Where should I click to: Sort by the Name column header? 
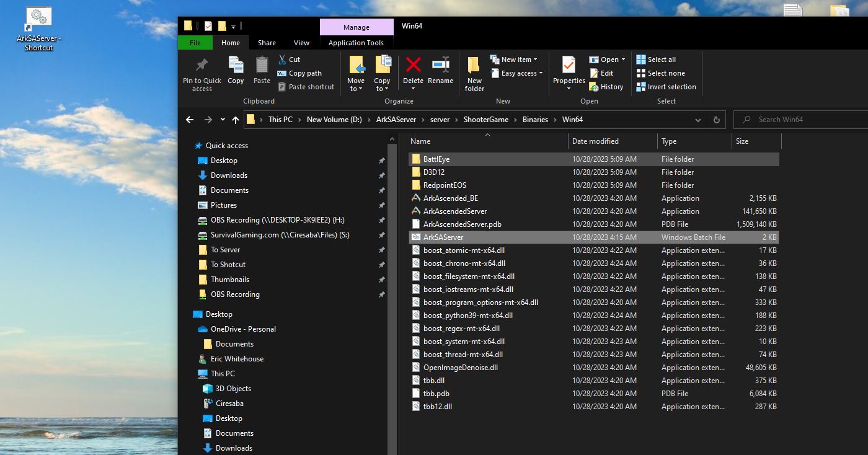click(486, 141)
